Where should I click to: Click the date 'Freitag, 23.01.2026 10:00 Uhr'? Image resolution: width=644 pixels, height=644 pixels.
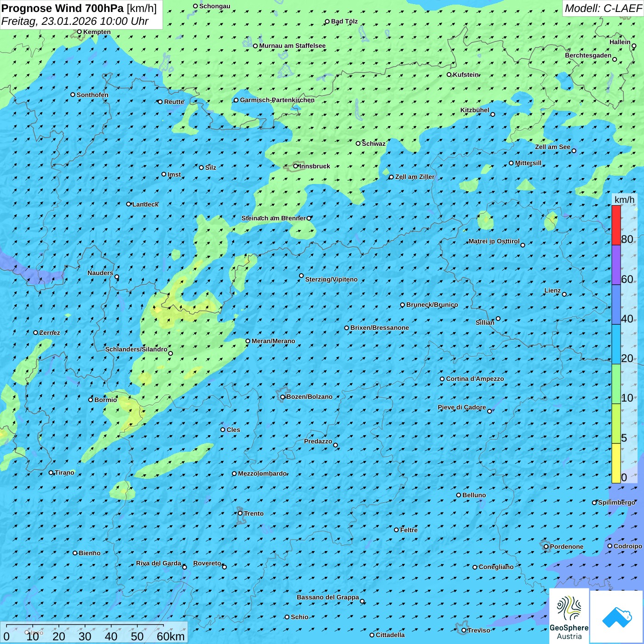click(x=75, y=21)
